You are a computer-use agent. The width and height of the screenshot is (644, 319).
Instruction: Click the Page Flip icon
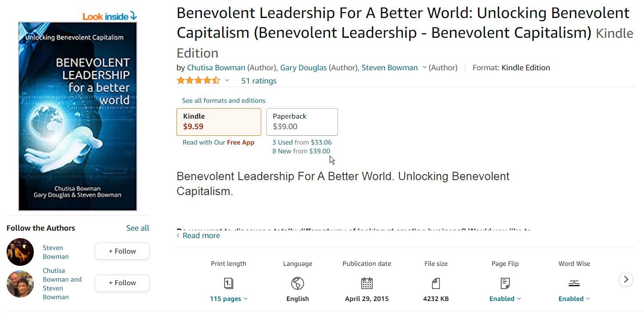click(x=505, y=283)
